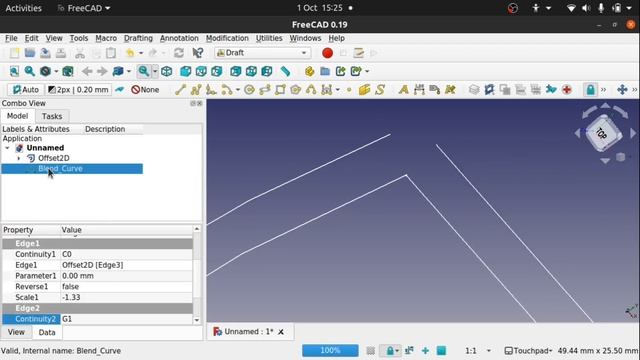The width and height of the screenshot is (640, 360).
Task: Click the Fit All view icon
Action: tap(14, 71)
